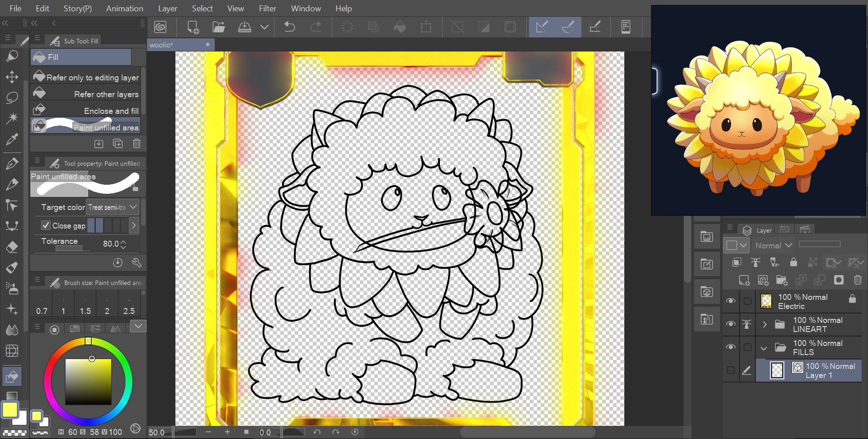Open the Target color dropdown
This screenshot has height=439, width=868.
[x=113, y=207]
